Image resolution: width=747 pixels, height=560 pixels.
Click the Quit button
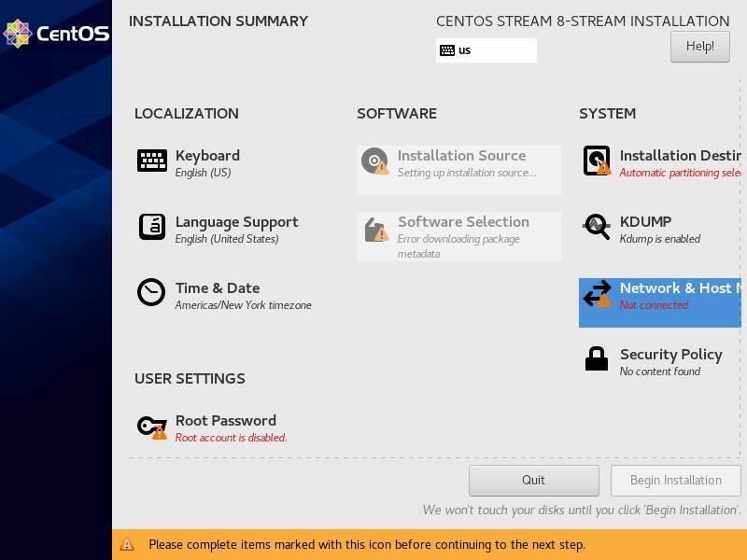pos(533,480)
